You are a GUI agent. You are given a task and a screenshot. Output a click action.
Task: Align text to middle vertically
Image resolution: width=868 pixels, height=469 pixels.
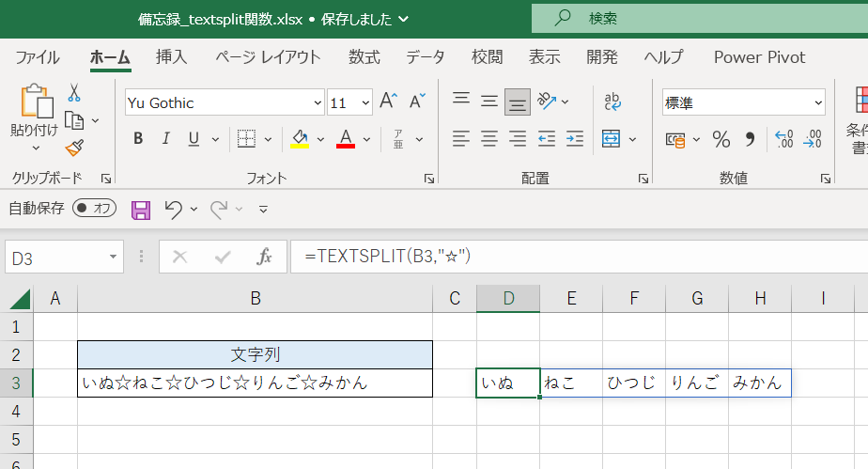(x=489, y=102)
